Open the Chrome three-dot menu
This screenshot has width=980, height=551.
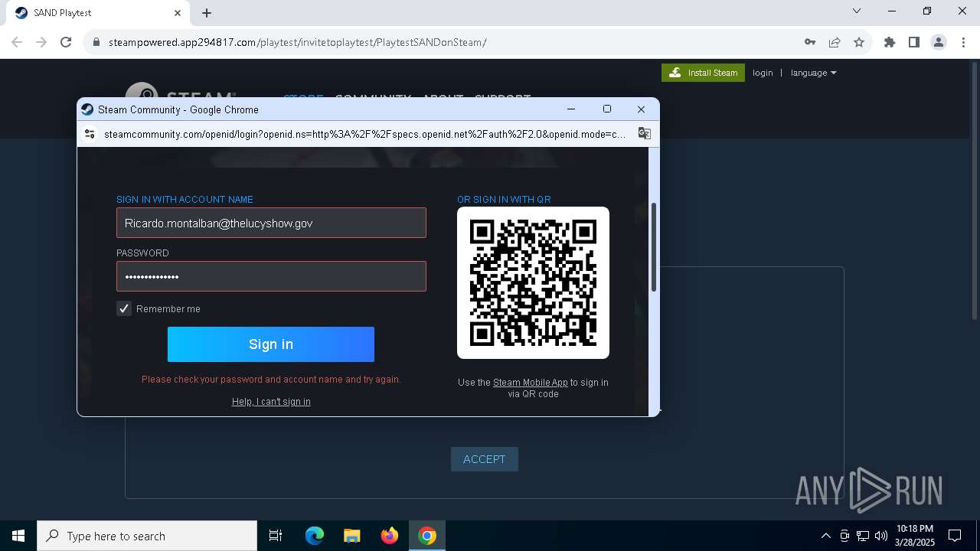[963, 42]
